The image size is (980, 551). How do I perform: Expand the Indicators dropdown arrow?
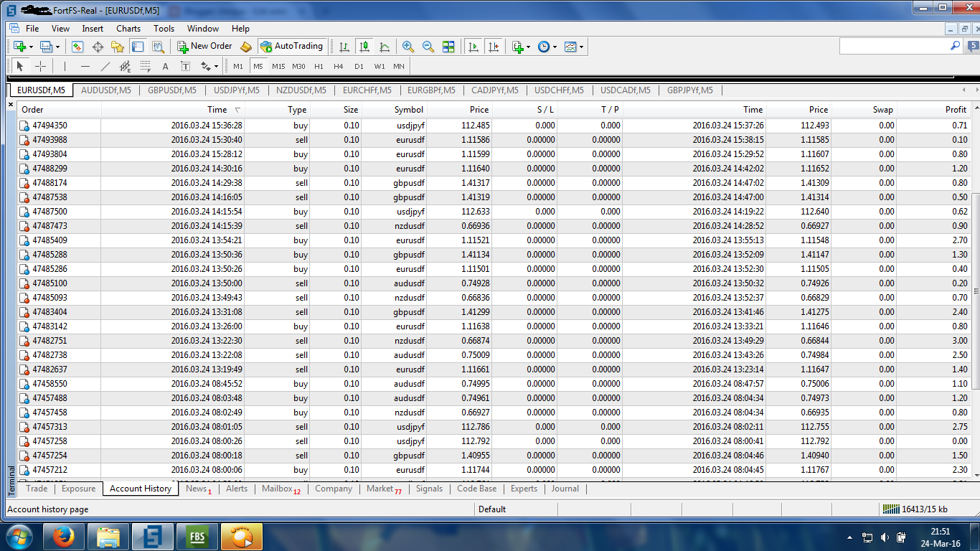(x=528, y=47)
